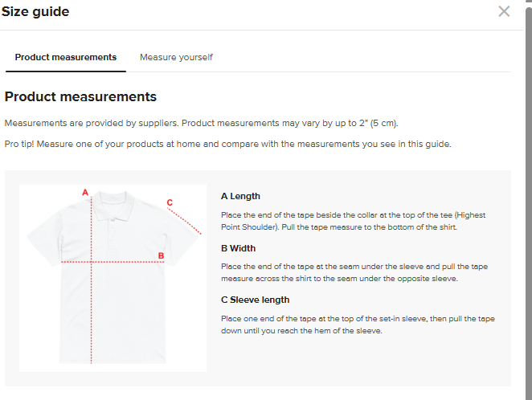The height and width of the screenshot is (400, 532).
Task: Click the red B marker on the shirt diagram
Action: (161, 256)
